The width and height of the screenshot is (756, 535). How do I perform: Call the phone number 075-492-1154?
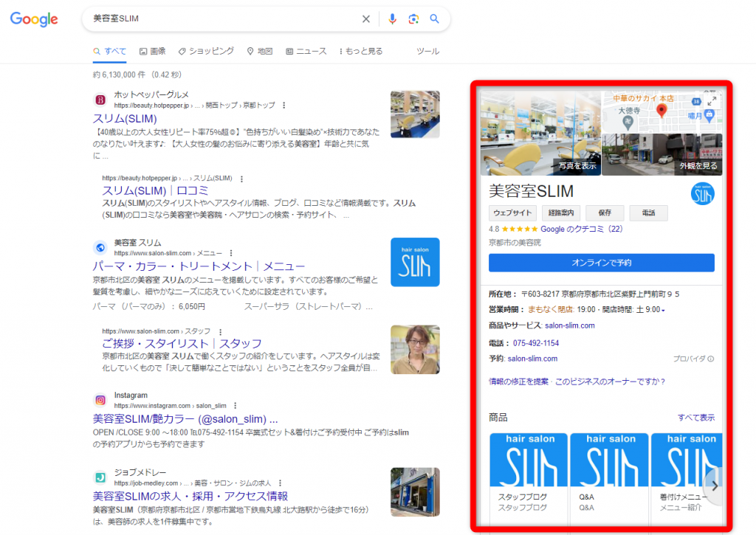point(536,343)
